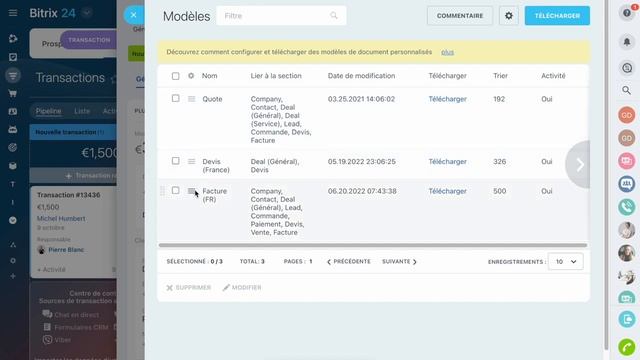Check the Devis (France) row checkbox
Image resolution: width=640 pixels, height=360 pixels.
tap(176, 161)
